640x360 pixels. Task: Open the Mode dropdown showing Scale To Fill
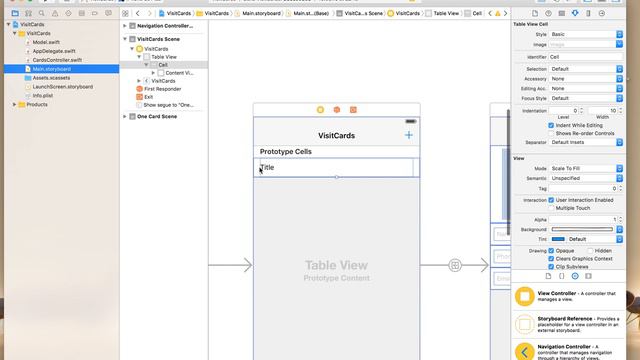tap(586, 169)
